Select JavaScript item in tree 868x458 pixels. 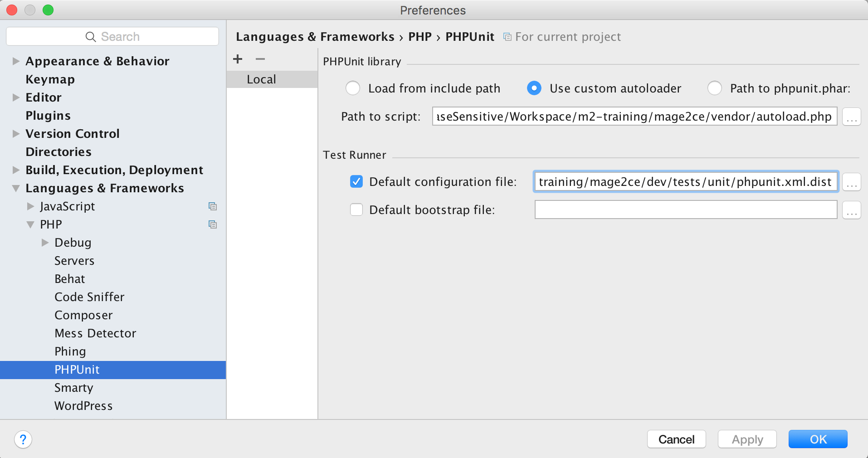click(68, 206)
